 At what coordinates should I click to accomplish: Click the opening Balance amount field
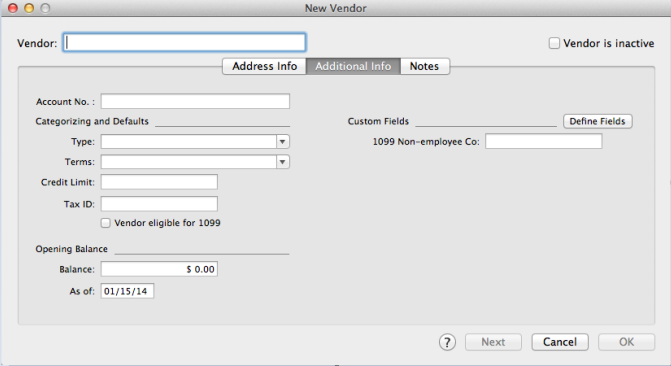(159, 269)
